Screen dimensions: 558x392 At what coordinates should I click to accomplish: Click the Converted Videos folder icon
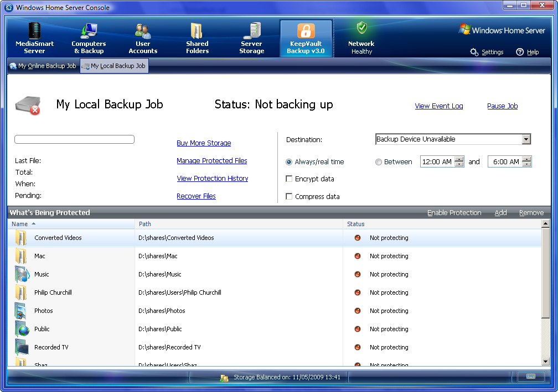point(20,238)
